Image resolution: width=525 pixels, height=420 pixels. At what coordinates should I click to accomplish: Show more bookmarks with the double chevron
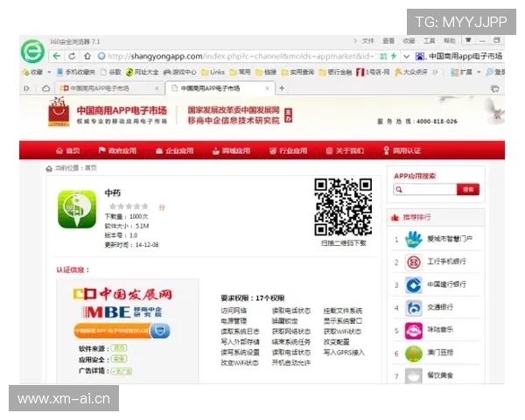pyautogui.click(x=435, y=72)
